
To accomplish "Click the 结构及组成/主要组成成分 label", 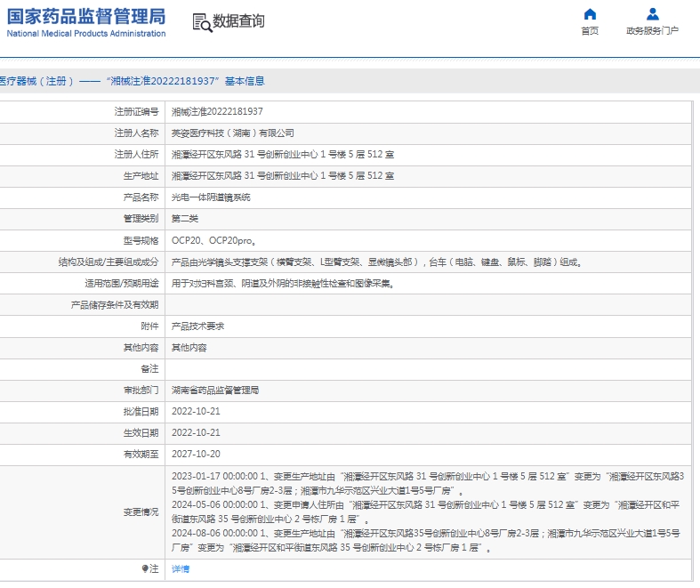I will [109, 262].
